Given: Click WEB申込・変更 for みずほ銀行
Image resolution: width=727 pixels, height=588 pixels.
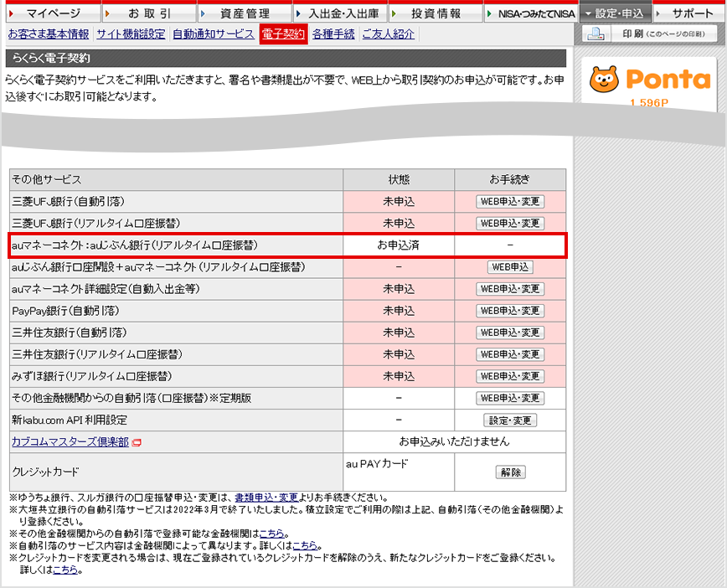Looking at the screenshot, I should click(510, 376).
